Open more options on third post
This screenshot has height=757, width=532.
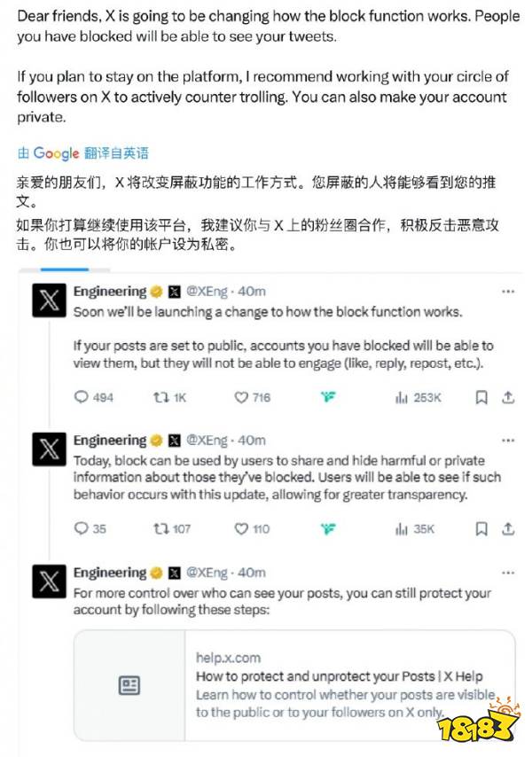click(508, 573)
